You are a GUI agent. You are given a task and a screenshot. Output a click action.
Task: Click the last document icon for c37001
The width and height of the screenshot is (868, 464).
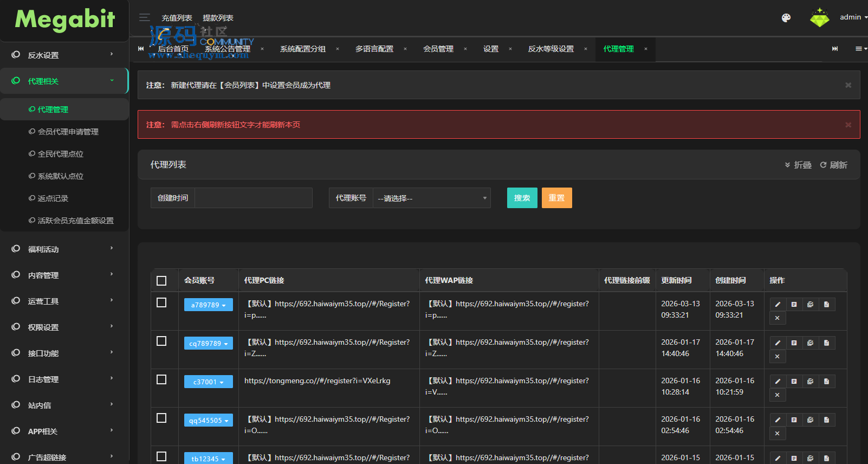coord(826,382)
